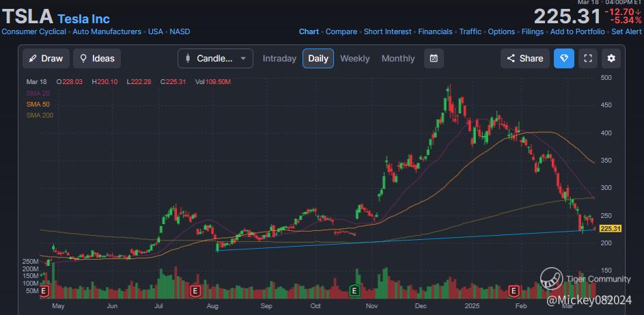Toggle the SMA 50 indicator label
The image size is (644, 315).
(x=38, y=104)
